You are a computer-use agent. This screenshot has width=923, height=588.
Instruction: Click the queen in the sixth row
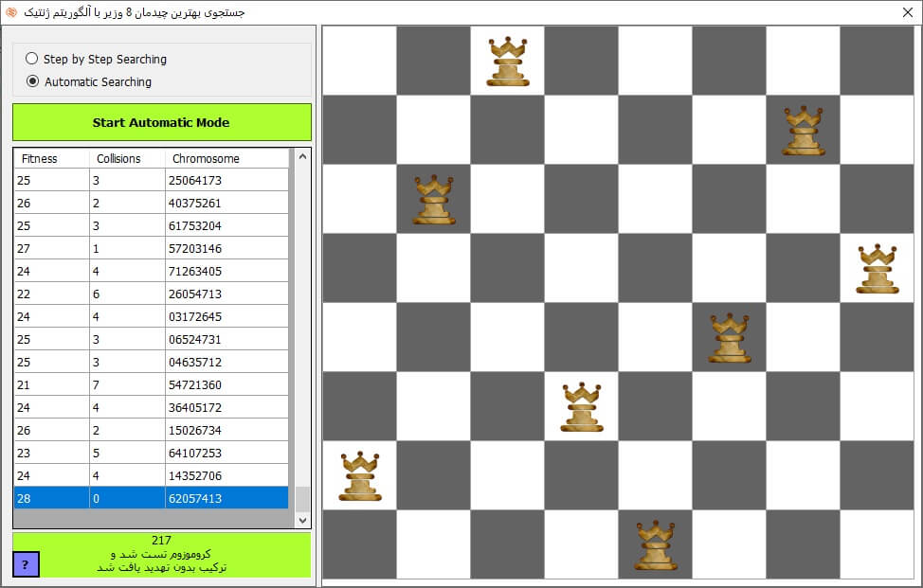tap(582, 407)
